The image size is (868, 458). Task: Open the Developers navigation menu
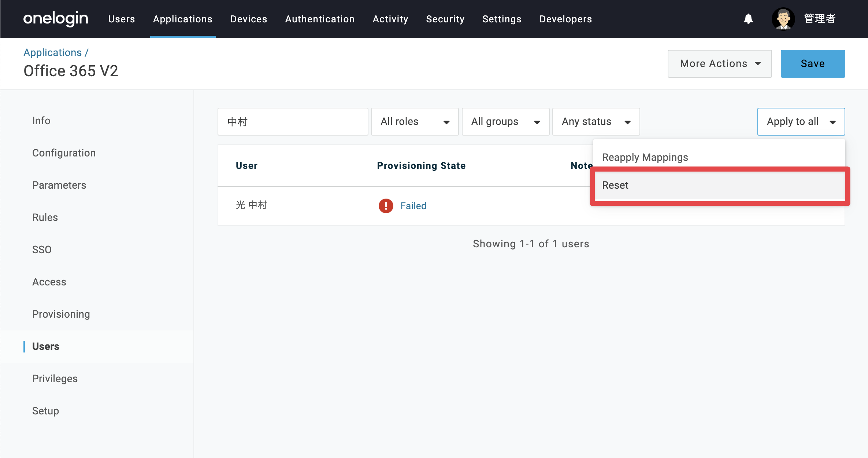click(565, 19)
